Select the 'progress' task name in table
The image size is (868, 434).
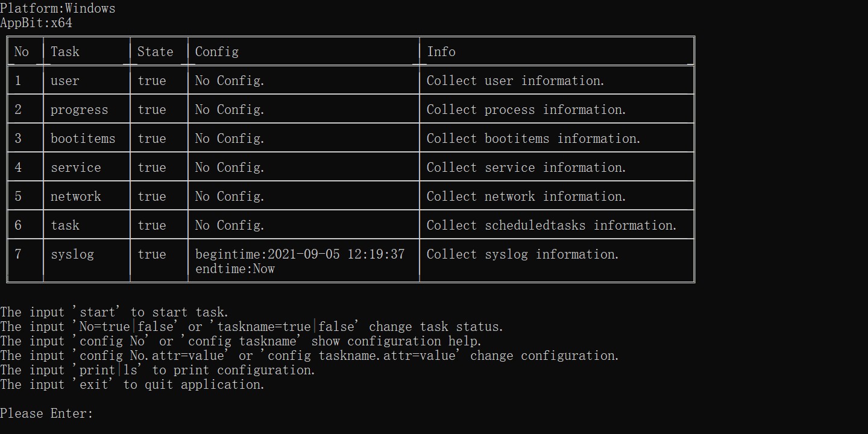tap(79, 110)
